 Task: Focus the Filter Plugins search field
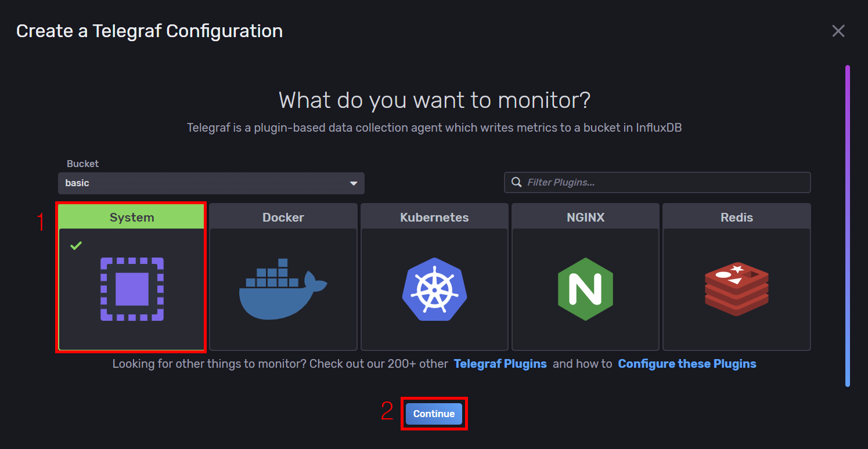(657, 183)
